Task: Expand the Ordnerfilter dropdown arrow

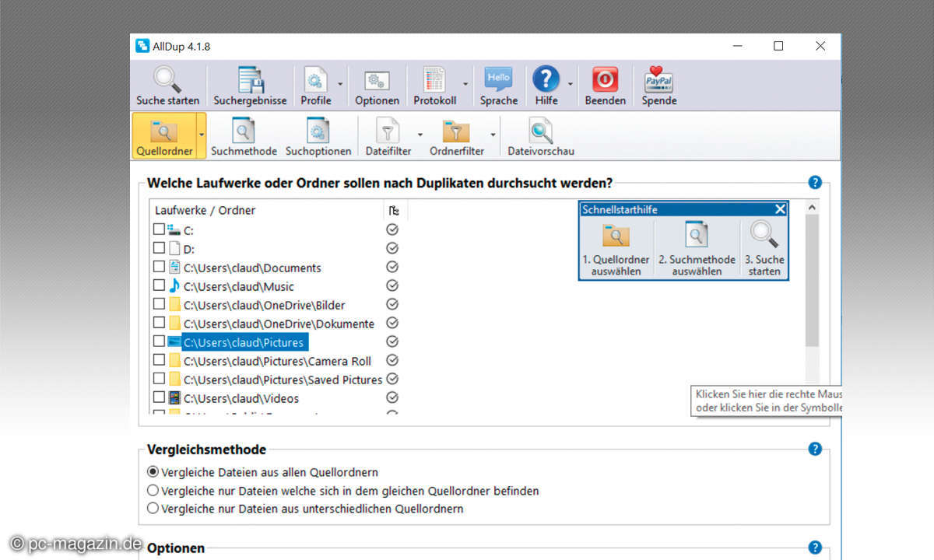Action: 493,134
